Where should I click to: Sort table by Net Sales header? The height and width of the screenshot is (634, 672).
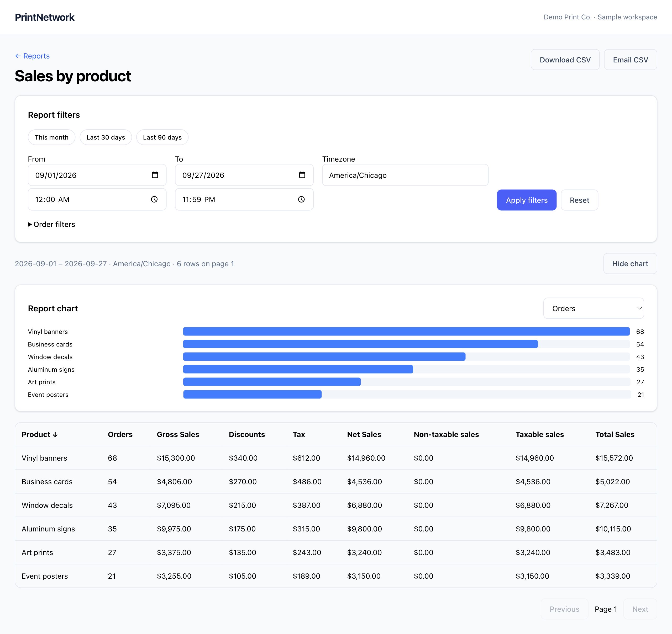(x=364, y=435)
